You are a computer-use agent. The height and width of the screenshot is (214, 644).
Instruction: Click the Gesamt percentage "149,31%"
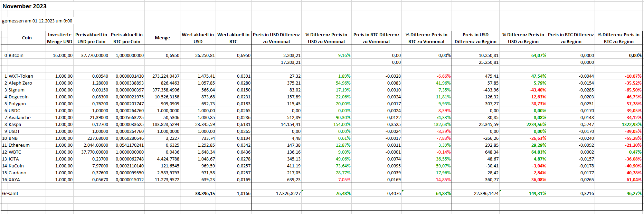pos(537,193)
